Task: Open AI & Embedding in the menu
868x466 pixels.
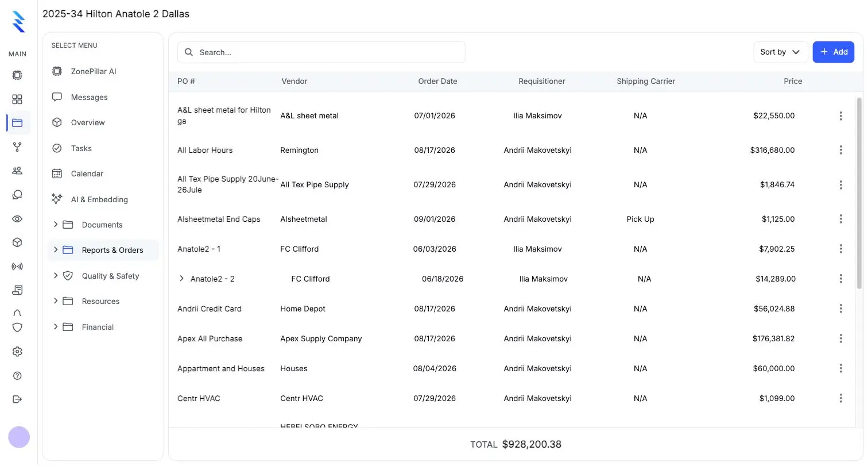Action: coord(103,199)
